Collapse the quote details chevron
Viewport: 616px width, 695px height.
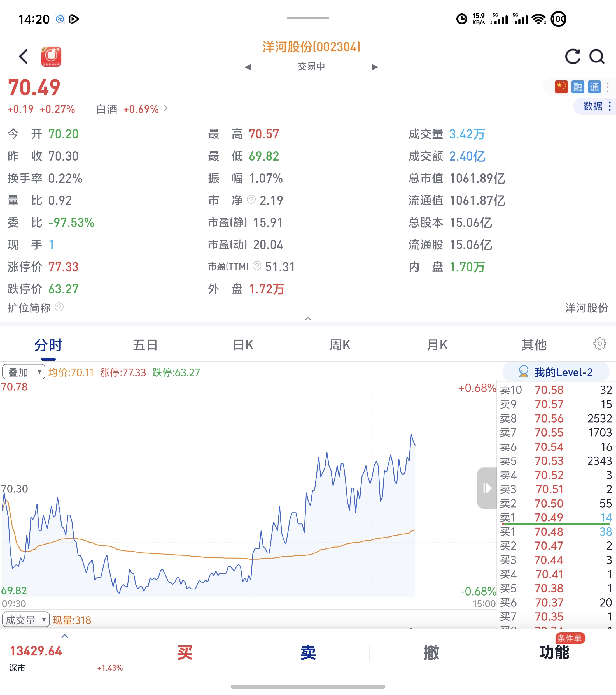point(308,319)
